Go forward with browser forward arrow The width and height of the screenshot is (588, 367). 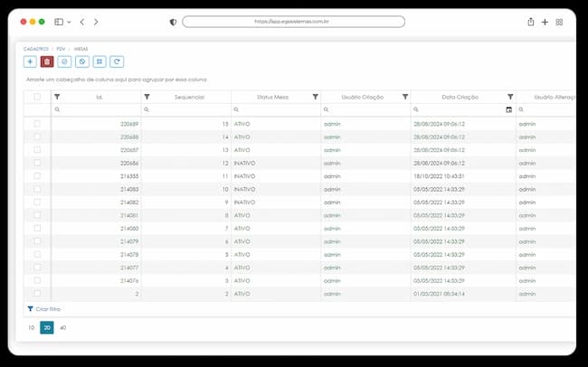(x=96, y=22)
